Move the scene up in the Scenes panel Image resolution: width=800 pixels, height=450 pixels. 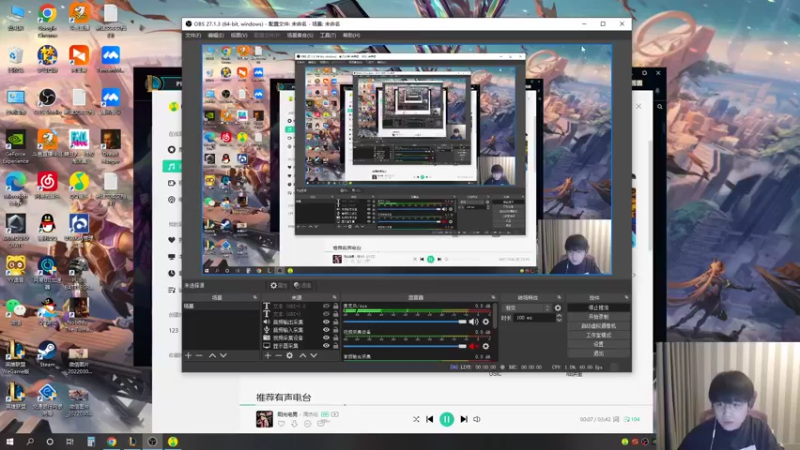pyautogui.click(x=212, y=355)
